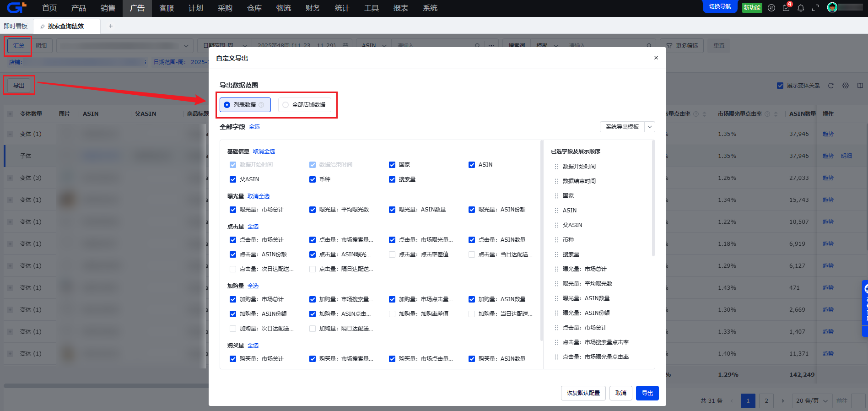Switch to the 即时看板 tab
868x411 pixels.
tap(16, 26)
